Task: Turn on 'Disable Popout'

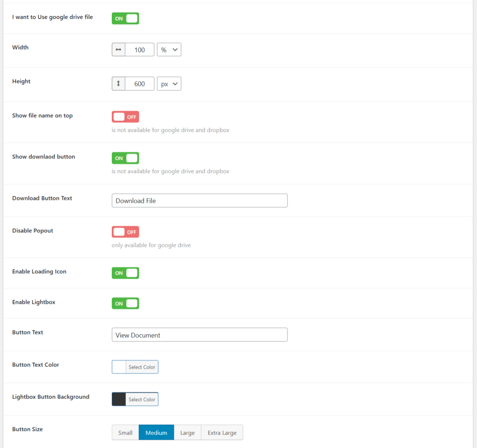Action: point(125,231)
